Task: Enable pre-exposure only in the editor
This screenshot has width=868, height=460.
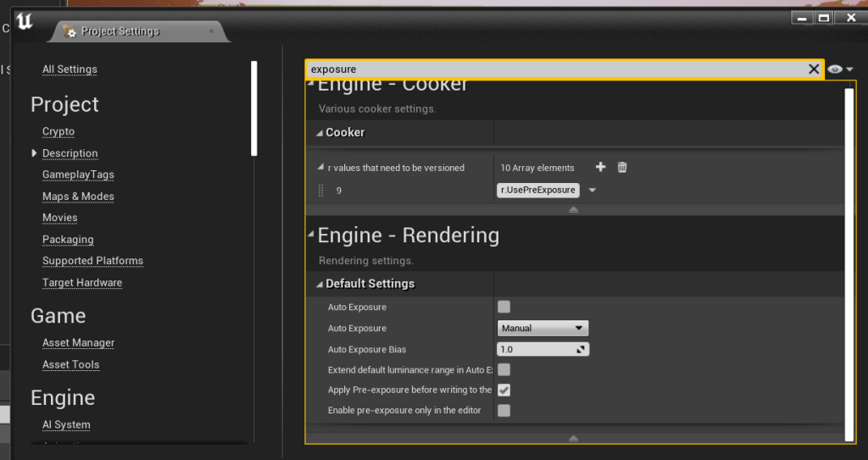Action: coord(504,411)
